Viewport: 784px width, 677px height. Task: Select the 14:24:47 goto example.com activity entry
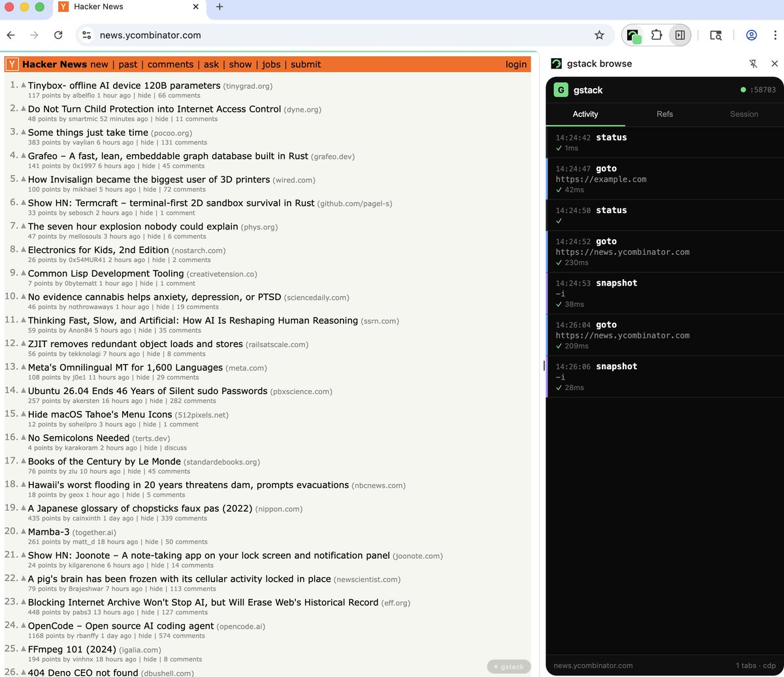pyautogui.click(x=664, y=179)
